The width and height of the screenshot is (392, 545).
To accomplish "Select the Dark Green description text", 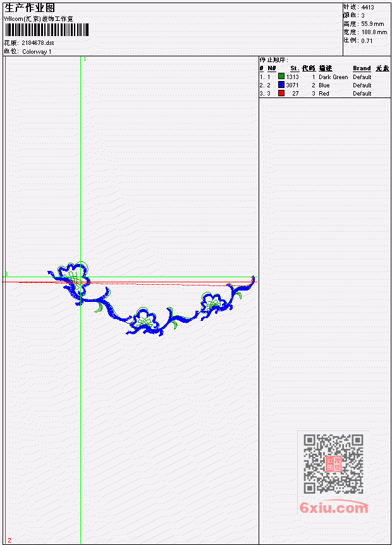I will pos(333,77).
